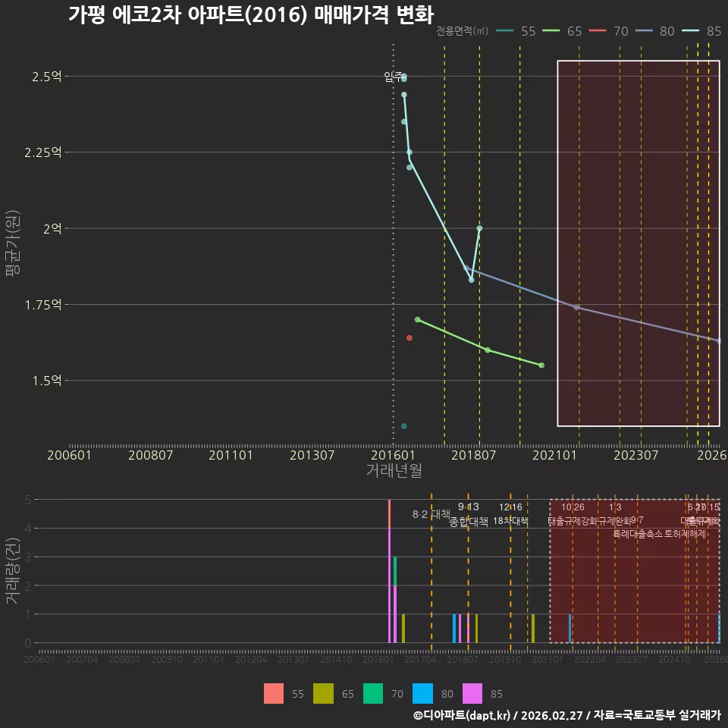Viewport: 728px width, 728px height.
Task: Click the blue 80㎡ volume bar inside the dotted highlight
Action: point(570,629)
